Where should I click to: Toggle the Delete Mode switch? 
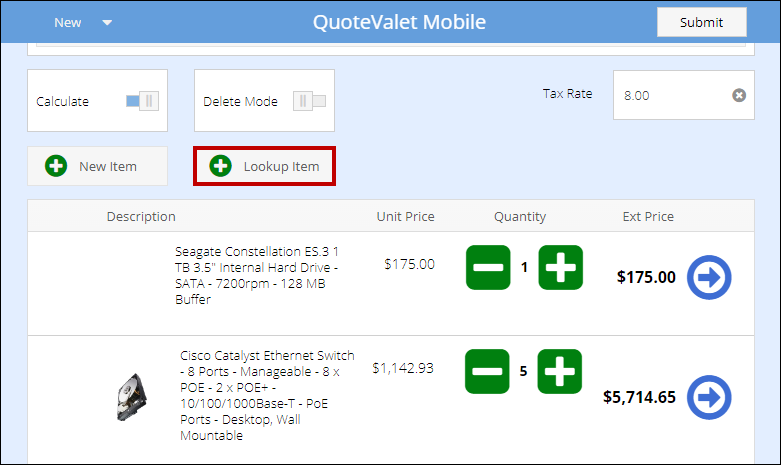[309, 101]
